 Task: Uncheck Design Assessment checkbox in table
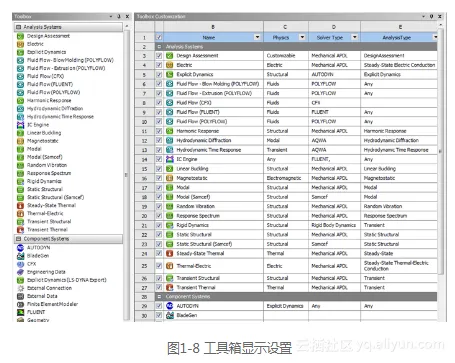(159, 56)
